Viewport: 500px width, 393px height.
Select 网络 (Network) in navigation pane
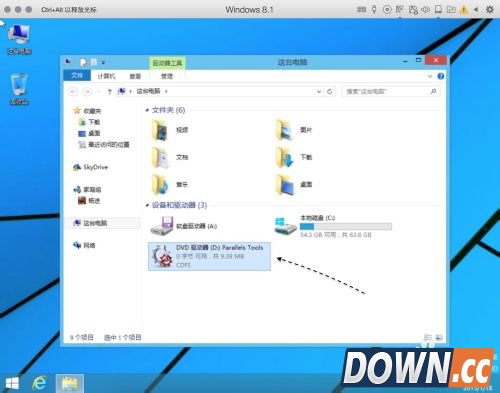point(84,245)
